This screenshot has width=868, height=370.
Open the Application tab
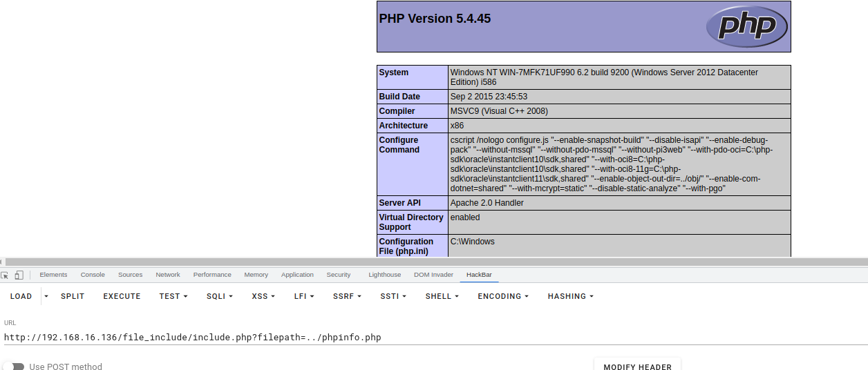click(x=297, y=275)
